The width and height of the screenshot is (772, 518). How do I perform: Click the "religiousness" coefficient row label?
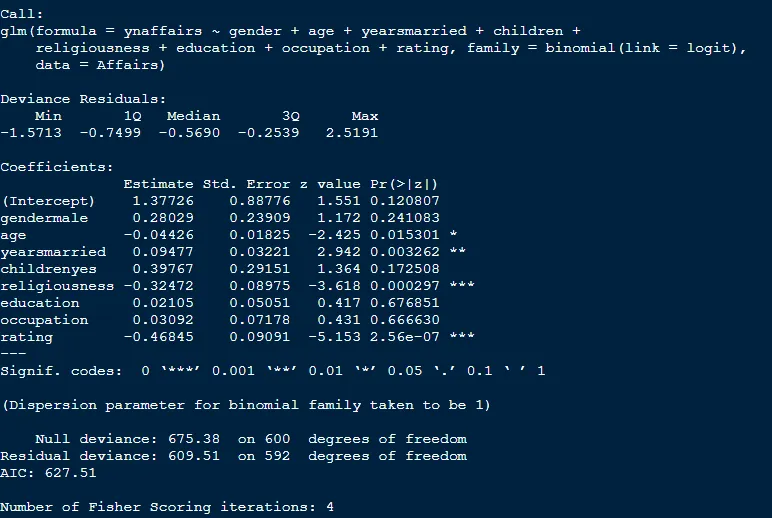(x=56, y=286)
